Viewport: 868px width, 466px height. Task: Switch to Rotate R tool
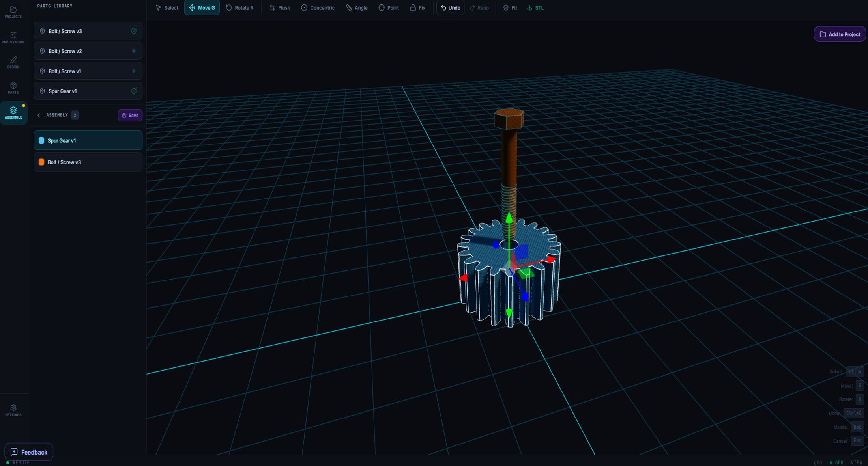(240, 8)
